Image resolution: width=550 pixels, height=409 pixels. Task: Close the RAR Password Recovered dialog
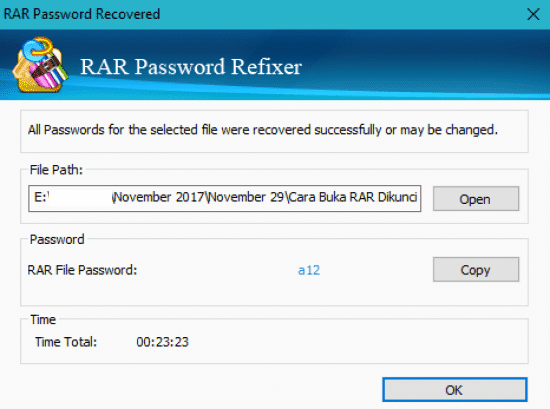coord(533,14)
